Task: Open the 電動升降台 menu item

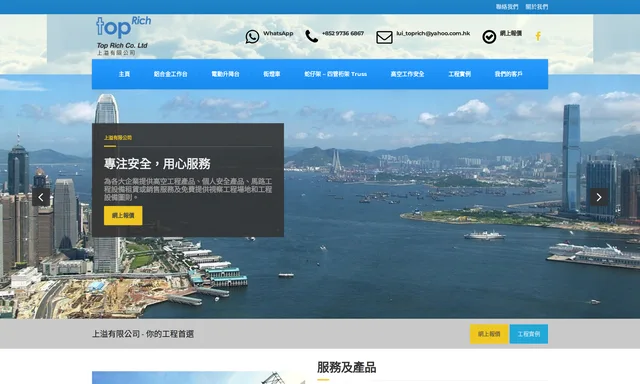Action: pyautogui.click(x=225, y=74)
